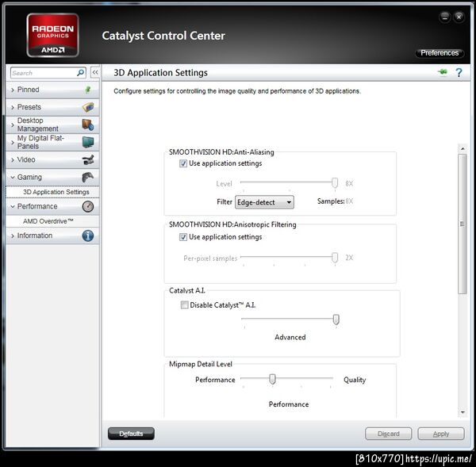Open the Preferences menu

pyautogui.click(x=440, y=53)
